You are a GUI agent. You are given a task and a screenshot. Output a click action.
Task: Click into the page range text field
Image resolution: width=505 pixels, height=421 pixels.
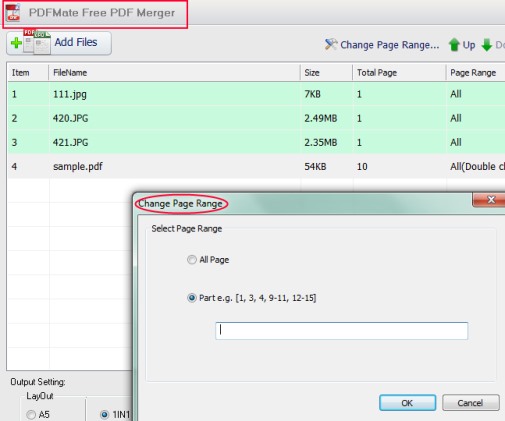341,331
